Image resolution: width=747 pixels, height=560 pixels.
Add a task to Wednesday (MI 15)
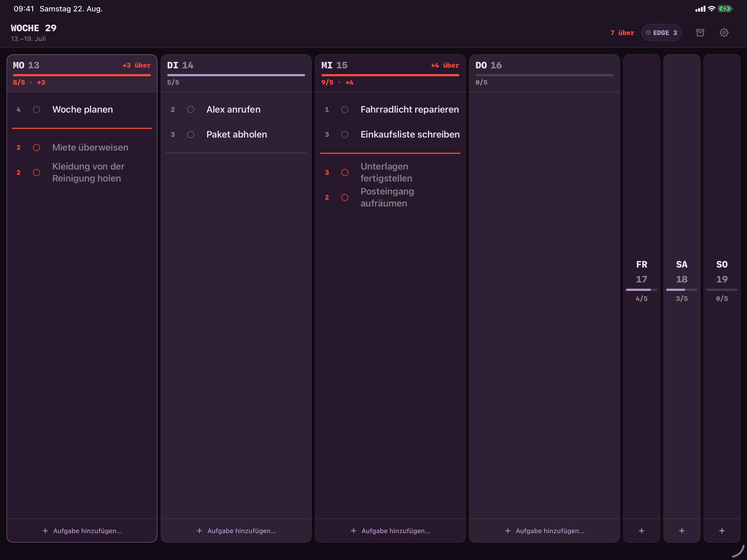(390, 531)
